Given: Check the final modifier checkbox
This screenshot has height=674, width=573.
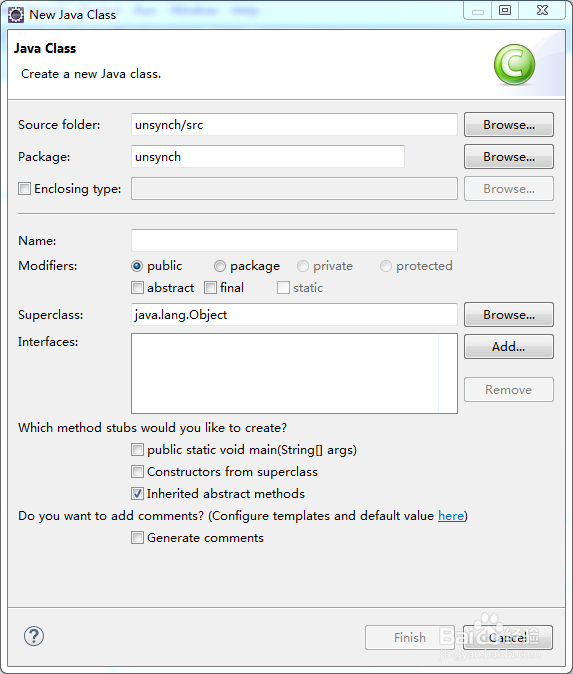Looking at the screenshot, I should click(210, 288).
